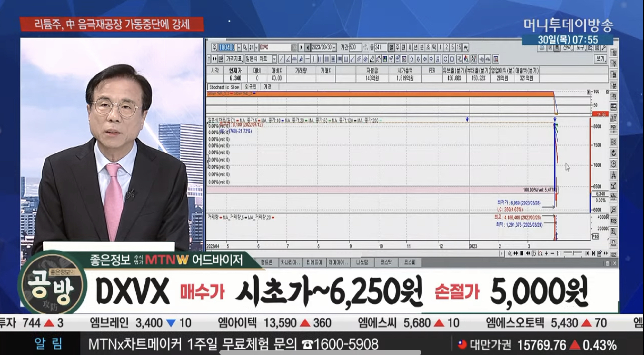Toggle tick period button 틱
Viewport: 644px width, 355px height.
tap(434, 47)
